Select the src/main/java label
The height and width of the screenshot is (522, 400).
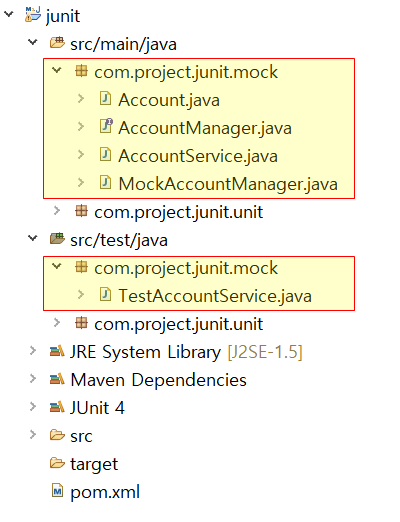(x=123, y=45)
